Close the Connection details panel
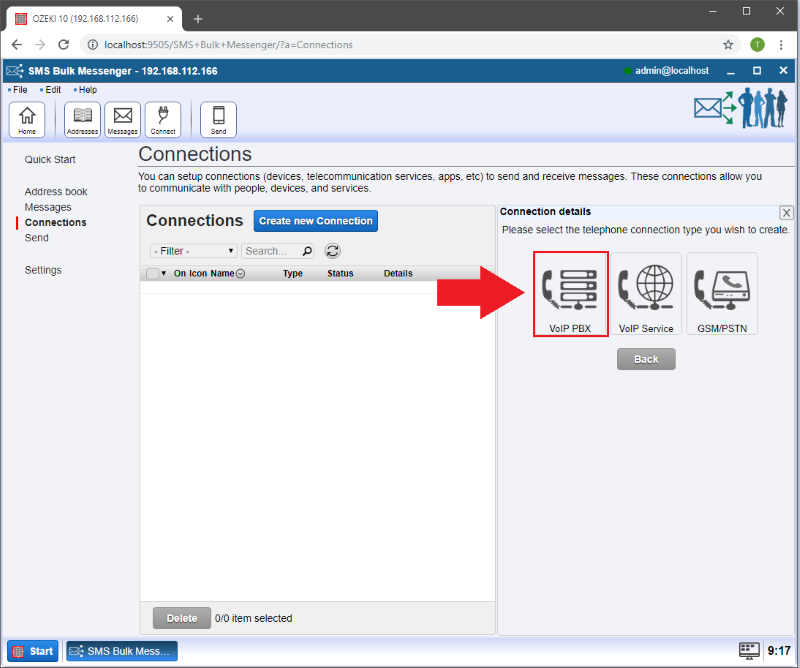 (x=786, y=212)
